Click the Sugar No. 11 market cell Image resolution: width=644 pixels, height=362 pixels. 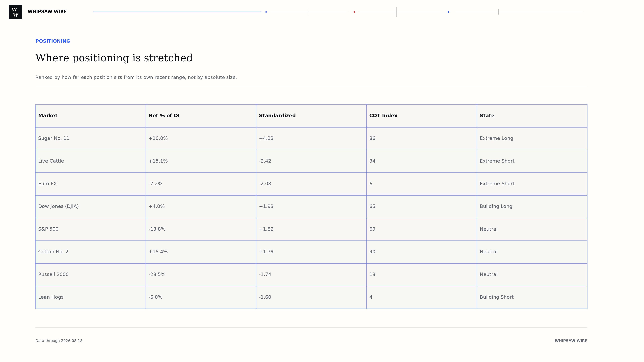click(x=91, y=139)
